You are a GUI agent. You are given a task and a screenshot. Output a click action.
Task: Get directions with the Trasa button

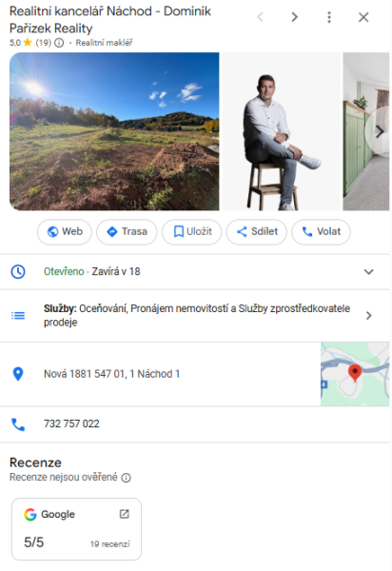(x=127, y=231)
